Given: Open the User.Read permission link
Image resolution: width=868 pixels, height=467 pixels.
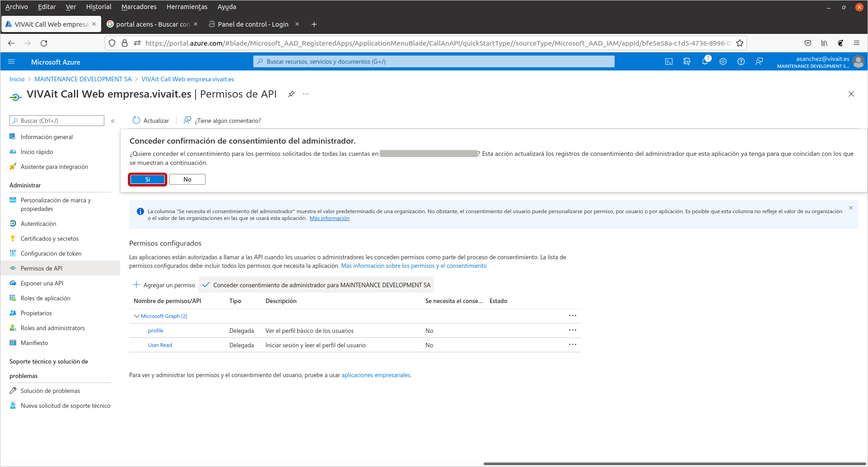Looking at the screenshot, I should (160, 345).
